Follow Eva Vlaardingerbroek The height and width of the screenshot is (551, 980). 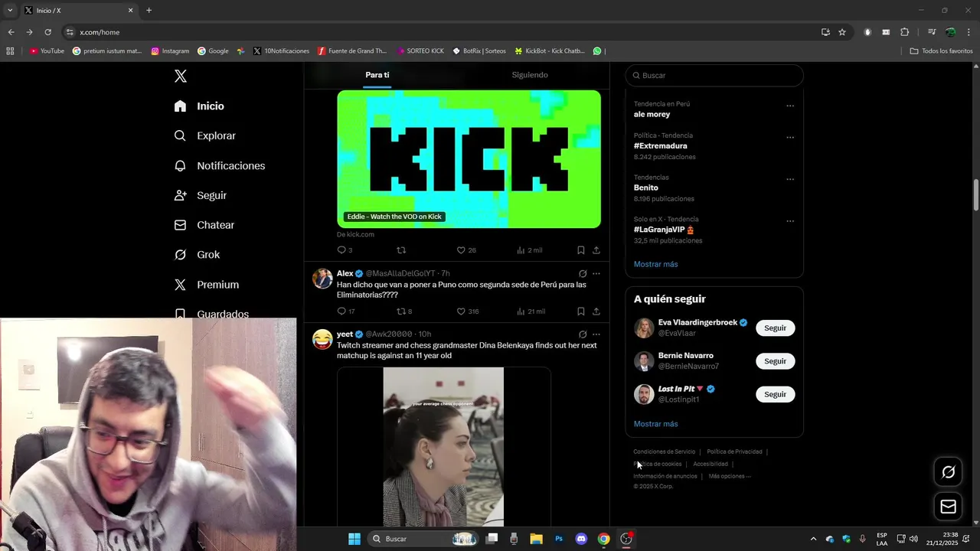click(x=775, y=328)
